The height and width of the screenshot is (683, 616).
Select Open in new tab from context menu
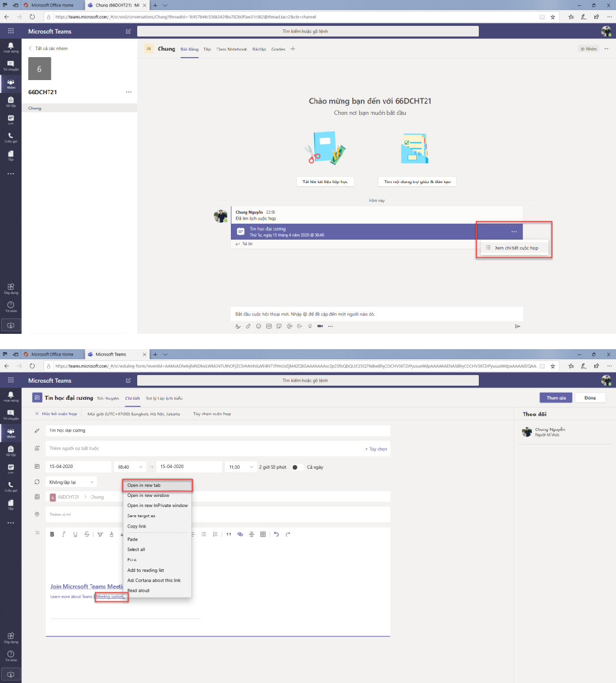[x=144, y=486]
